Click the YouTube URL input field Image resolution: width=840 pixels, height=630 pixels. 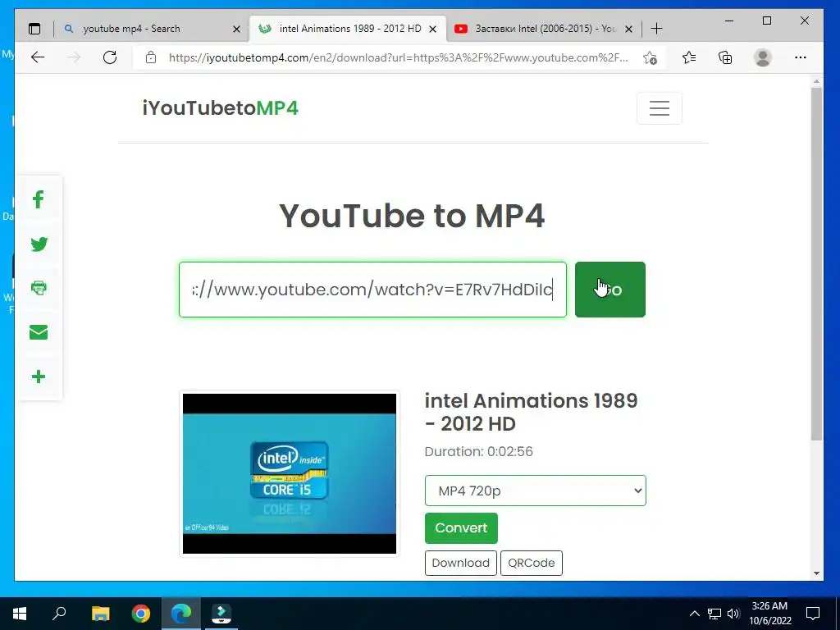(x=373, y=290)
